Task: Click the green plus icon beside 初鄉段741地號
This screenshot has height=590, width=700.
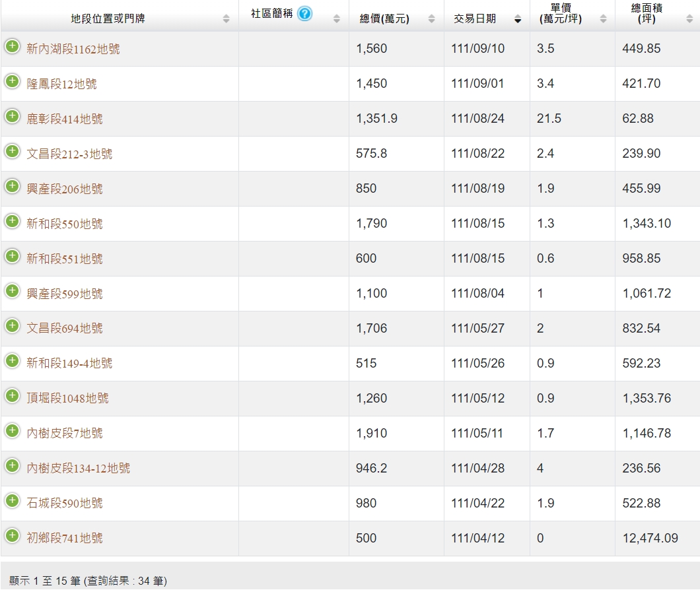Action: (x=13, y=536)
